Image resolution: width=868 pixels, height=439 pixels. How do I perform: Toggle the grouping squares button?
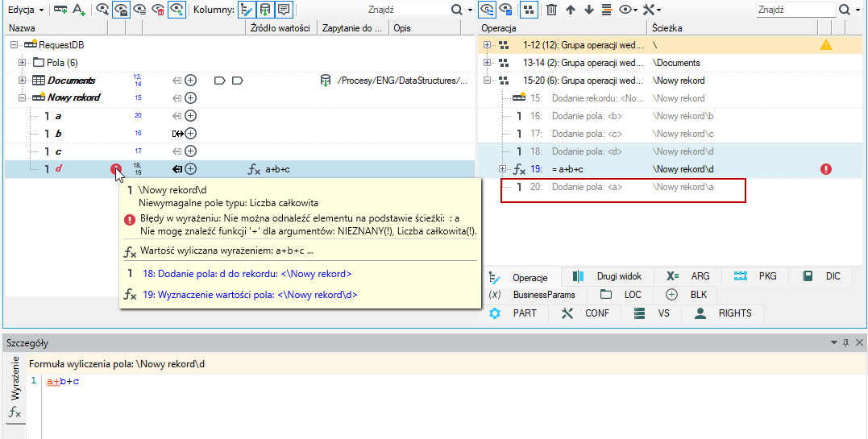point(529,10)
